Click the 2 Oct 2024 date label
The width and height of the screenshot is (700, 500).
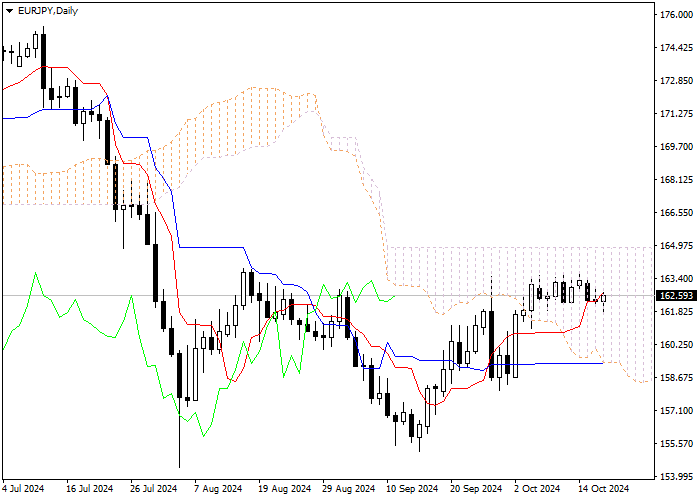(x=537, y=489)
